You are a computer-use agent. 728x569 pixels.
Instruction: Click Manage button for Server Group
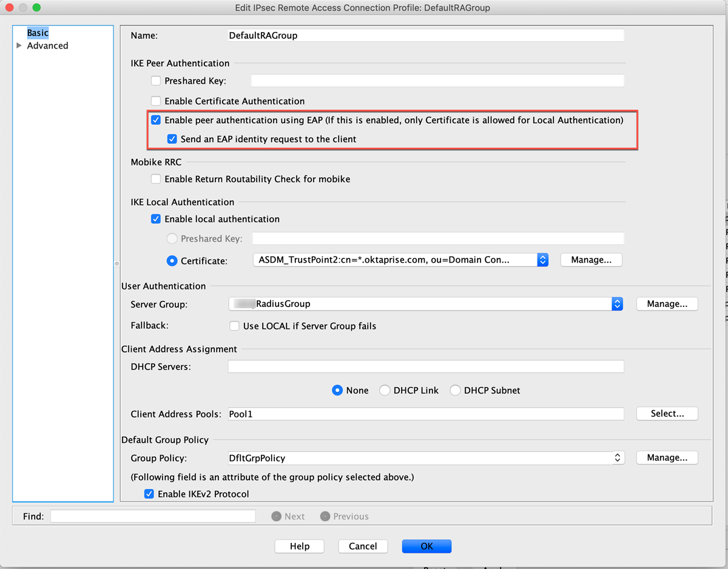[667, 304]
